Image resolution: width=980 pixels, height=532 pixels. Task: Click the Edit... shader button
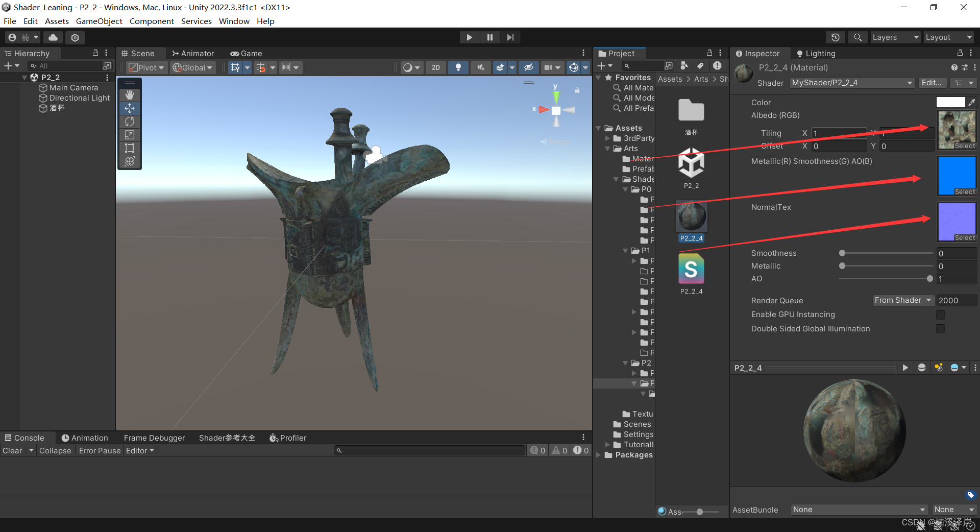click(932, 83)
